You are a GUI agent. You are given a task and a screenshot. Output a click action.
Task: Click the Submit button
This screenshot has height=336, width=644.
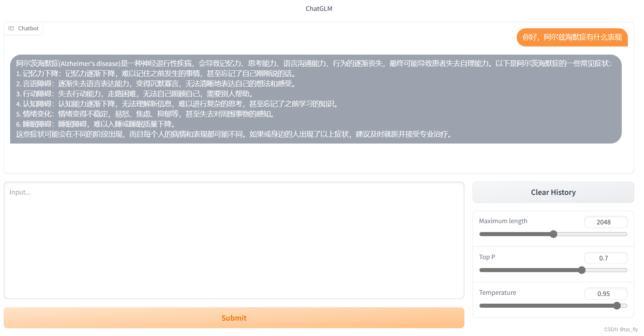pyautogui.click(x=234, y=318)
